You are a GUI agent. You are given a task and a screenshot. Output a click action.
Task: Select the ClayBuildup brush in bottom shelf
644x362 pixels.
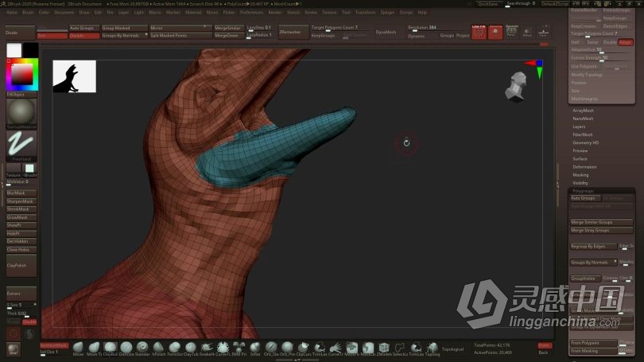(x=110, y=348)
